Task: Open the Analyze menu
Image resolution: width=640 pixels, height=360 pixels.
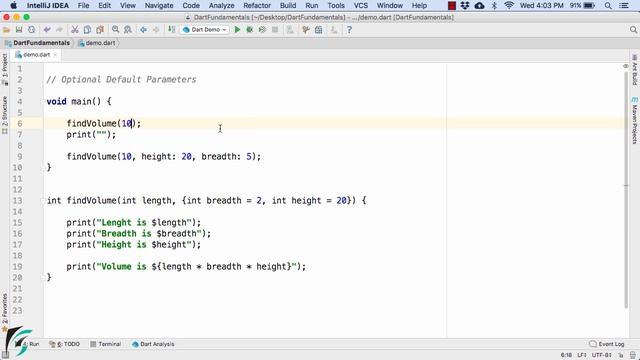Action: coord(221,6)
